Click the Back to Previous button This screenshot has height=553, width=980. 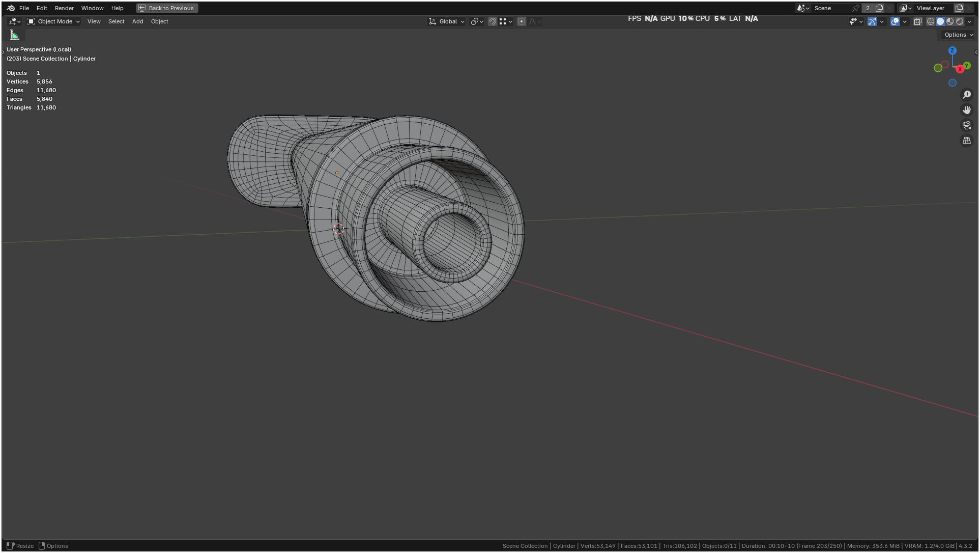pyautogui.click(x=167, y=8)
